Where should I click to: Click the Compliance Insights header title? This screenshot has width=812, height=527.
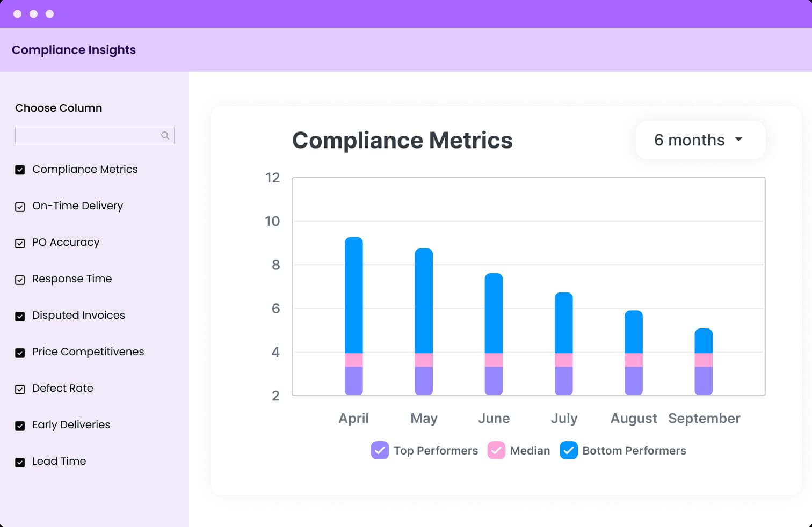point(74,50)
